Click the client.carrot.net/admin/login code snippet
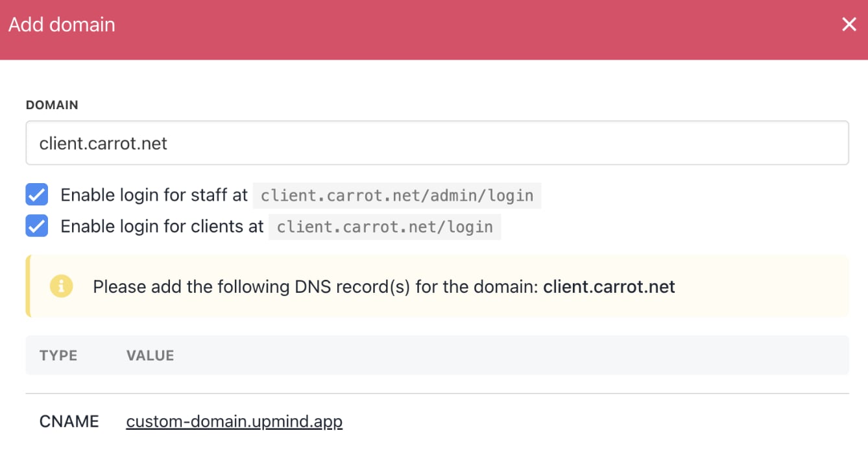Image resolution: width=868 pixels, height=474 pixels. (397, 195)
